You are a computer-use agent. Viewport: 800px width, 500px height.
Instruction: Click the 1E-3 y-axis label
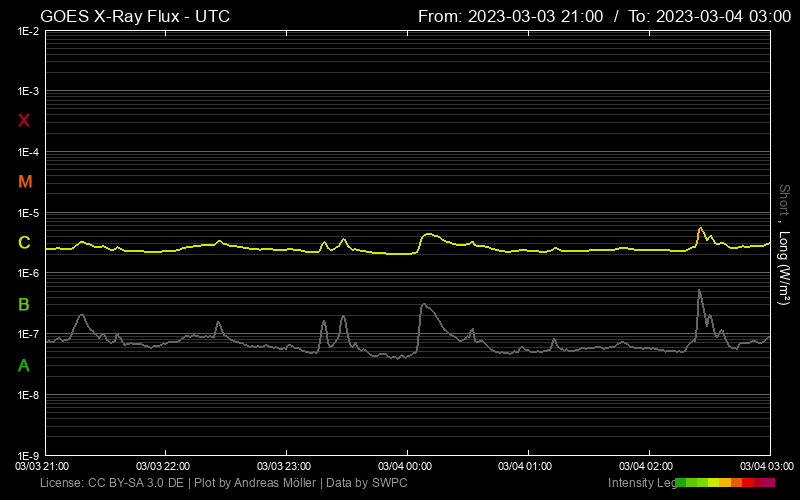click(x=29, y=91)
